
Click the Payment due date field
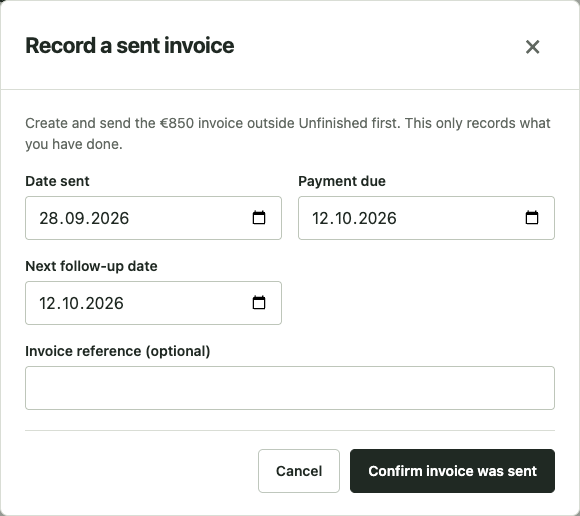(426, 218)
